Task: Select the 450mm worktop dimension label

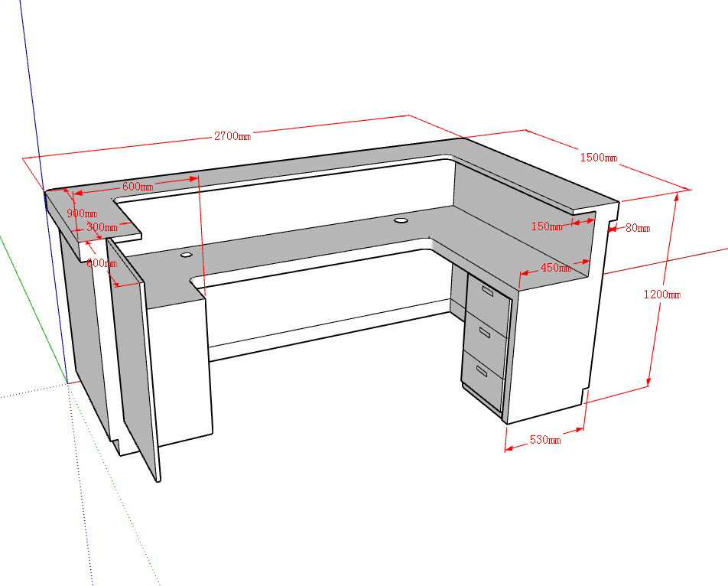Action: point(556,268)
